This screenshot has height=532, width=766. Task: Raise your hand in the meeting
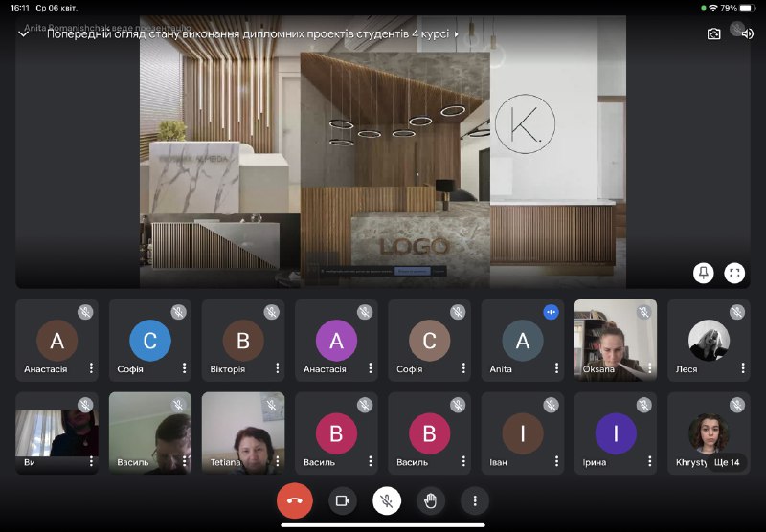pos(431,499)
